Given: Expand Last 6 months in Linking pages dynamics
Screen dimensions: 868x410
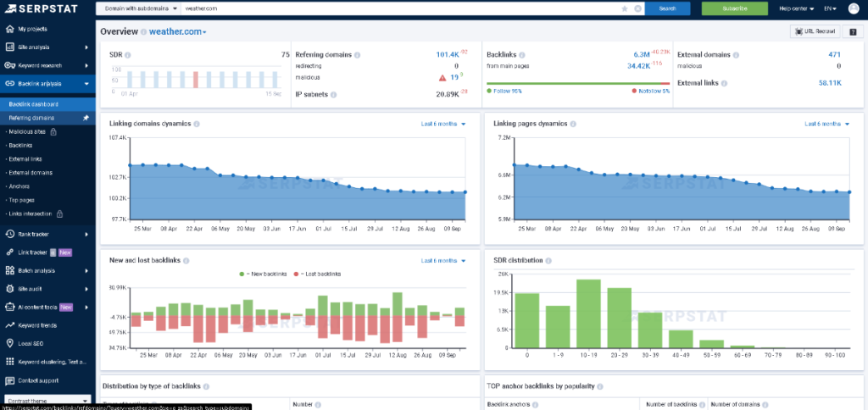Looking at the screenshot, I should click(x=826, y=124).
